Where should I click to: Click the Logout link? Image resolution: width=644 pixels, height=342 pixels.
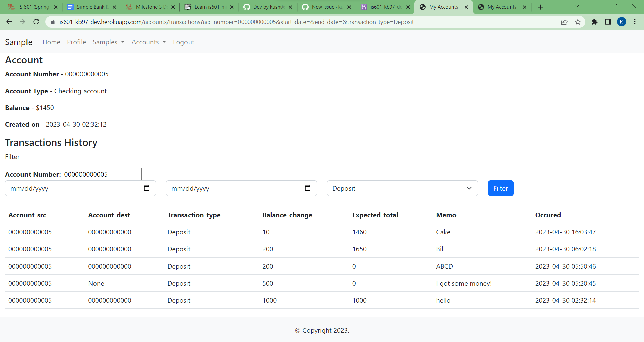(x=183, y=42)
